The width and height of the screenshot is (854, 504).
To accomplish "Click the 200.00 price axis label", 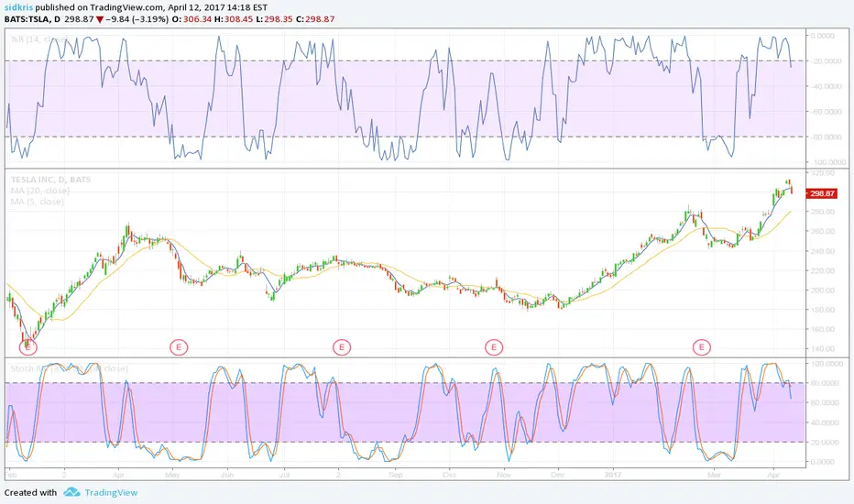I will coord(823,290).
